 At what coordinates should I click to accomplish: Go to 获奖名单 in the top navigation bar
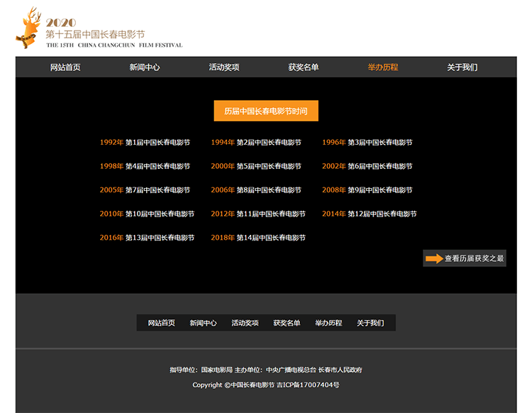pyautogui.click(x=304, y=67)
